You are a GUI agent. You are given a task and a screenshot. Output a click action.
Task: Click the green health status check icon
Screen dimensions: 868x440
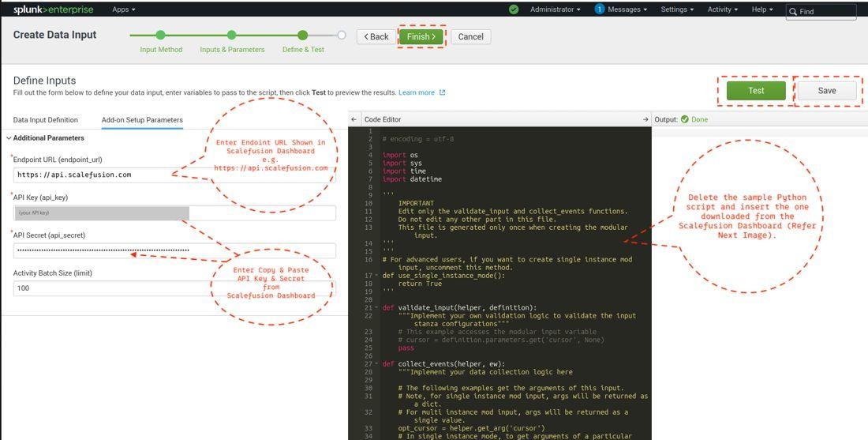[x=514, y=9]
